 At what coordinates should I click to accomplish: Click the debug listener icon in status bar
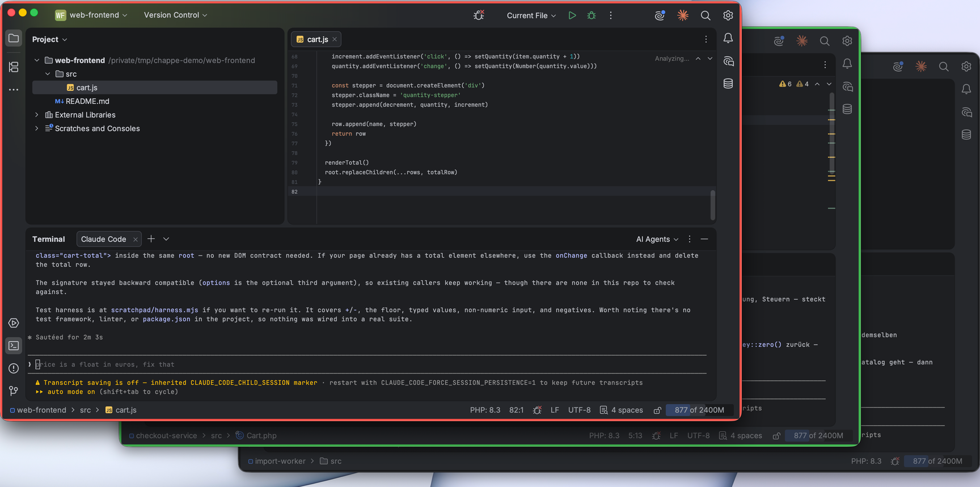tap(537, 410)
